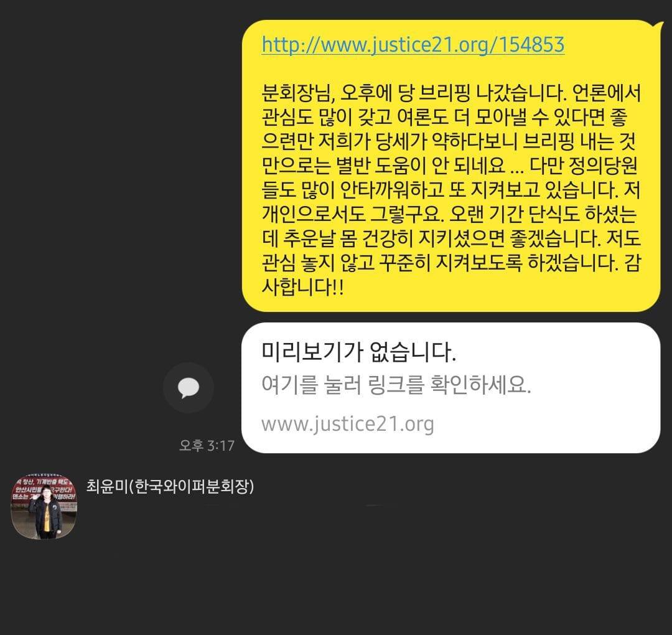
Task: Click the 오후 3:17 timestamp
Action: [207, 446]
